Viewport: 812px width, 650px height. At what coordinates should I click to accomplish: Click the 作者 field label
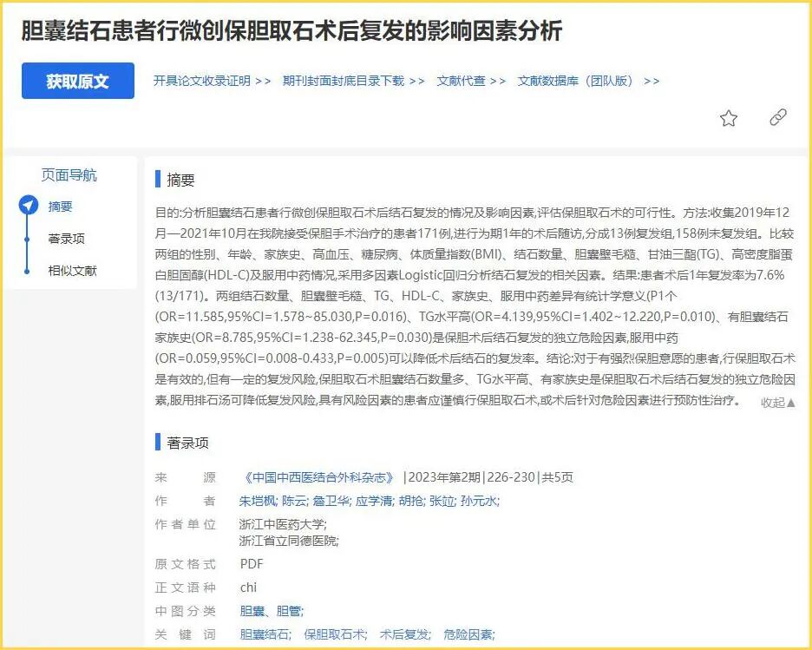tap(185, 501)
